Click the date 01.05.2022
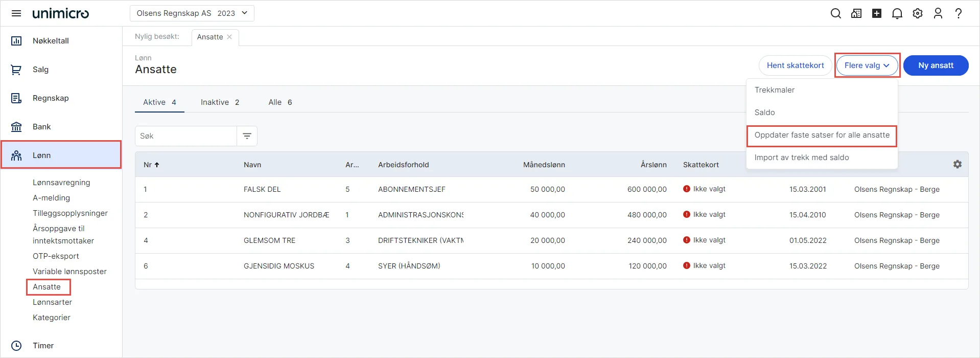This screenshot has width=980, height=358. click(x=808, y=240)
